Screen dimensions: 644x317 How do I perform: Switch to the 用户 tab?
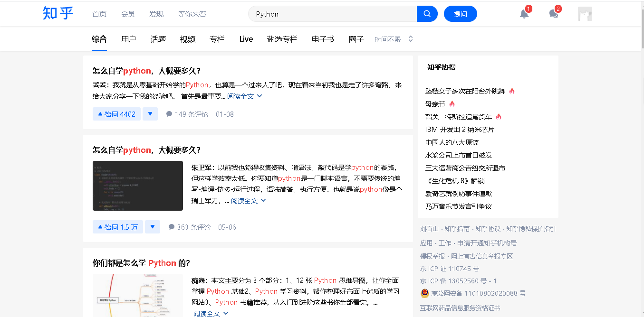pyautogui.click(x=129, y=39)
